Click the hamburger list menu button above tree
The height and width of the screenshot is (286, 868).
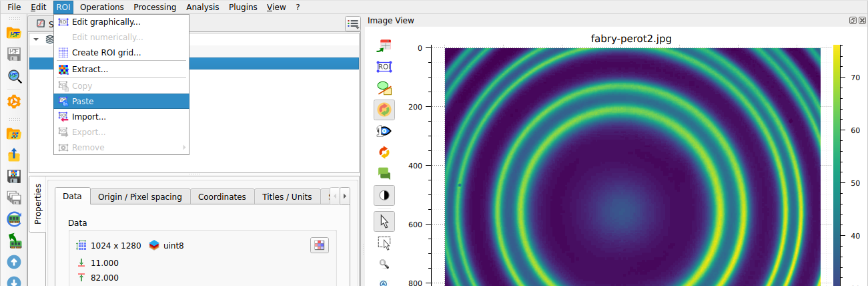coord(353,24)
